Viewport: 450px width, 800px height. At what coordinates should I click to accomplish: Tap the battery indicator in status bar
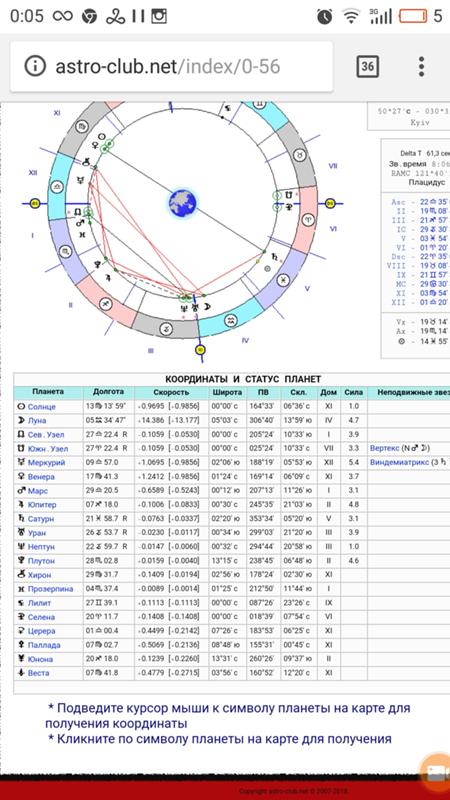413,16
